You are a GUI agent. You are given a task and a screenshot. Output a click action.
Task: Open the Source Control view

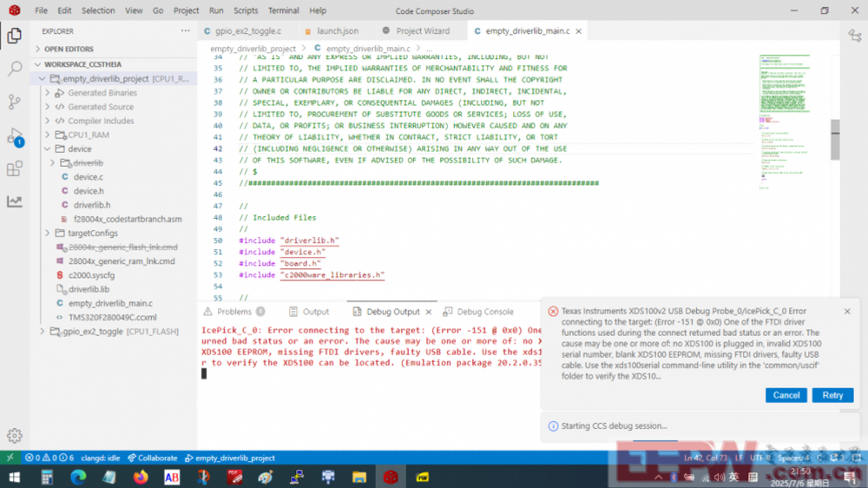15,102
